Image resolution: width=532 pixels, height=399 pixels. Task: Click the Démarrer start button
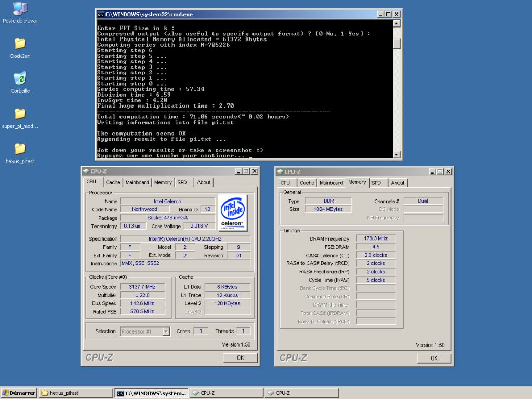click(19, 393)
